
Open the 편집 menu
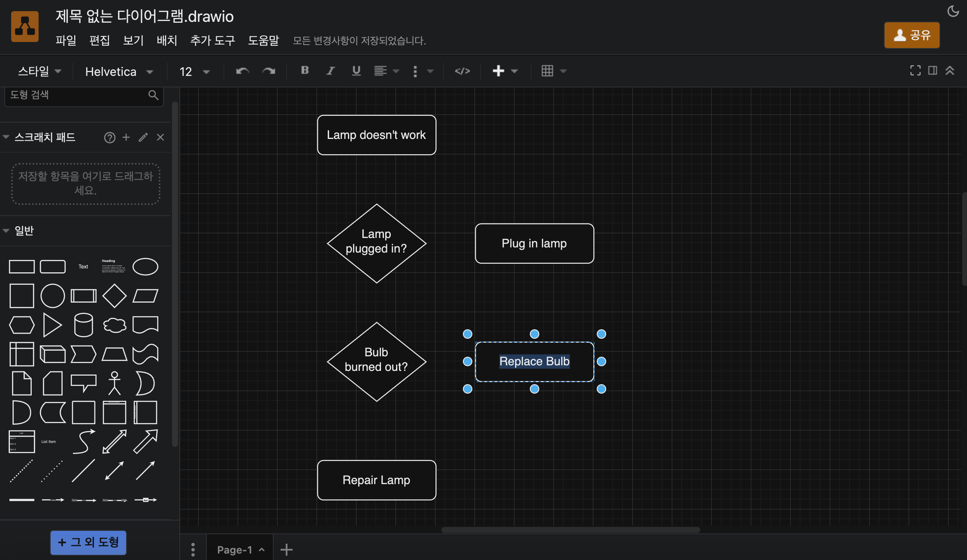tap(100, 41)
